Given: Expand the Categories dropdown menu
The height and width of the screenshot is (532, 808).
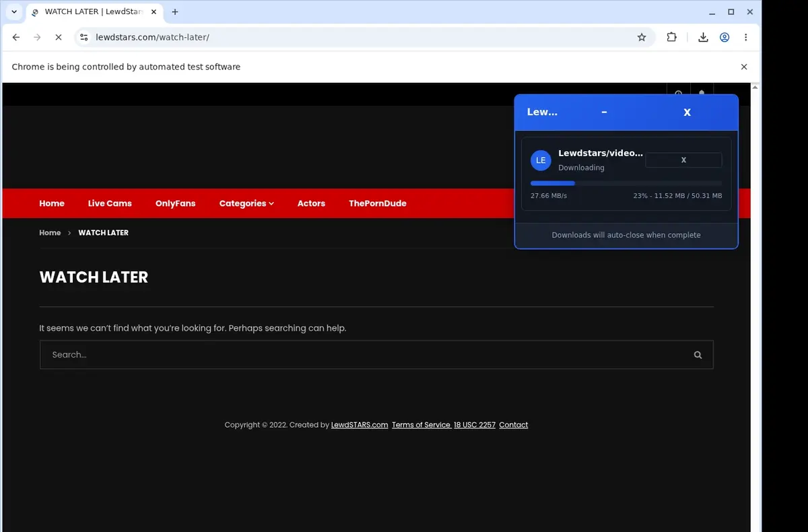Looking at the screenshot, I should tap(246, 203).
